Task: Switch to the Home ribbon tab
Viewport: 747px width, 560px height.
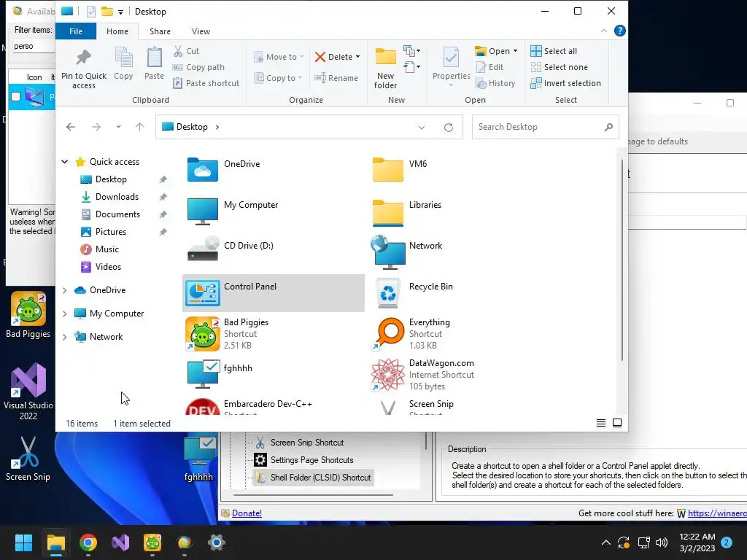Action: (x=117, y=31)
